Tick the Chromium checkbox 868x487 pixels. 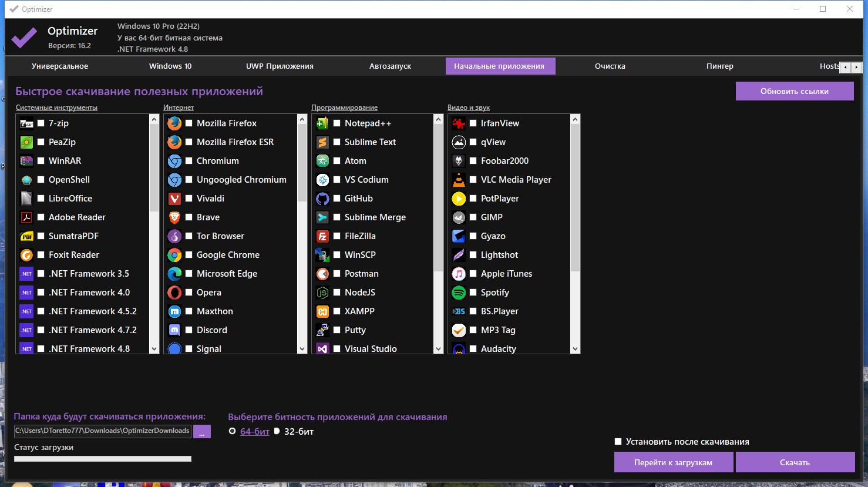pos(189,161)
